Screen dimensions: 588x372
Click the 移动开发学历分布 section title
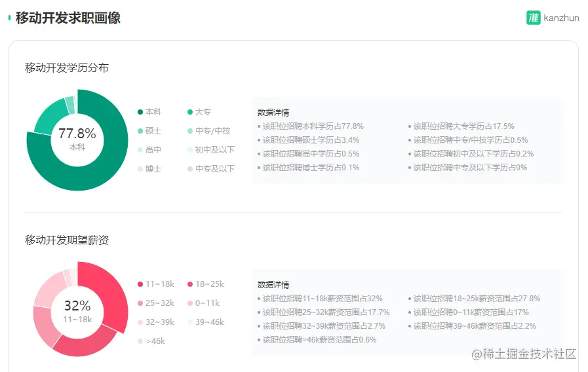click(x=67, y=68)
